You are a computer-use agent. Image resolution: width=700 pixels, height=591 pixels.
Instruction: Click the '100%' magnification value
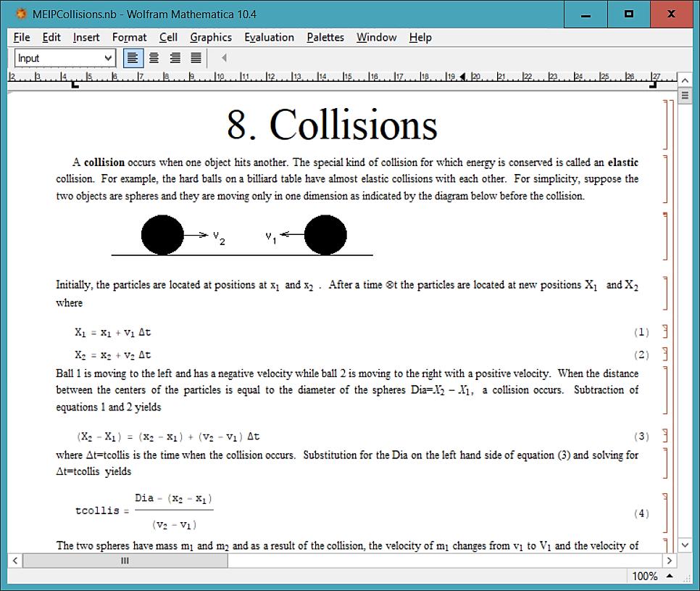coord(645,576)
